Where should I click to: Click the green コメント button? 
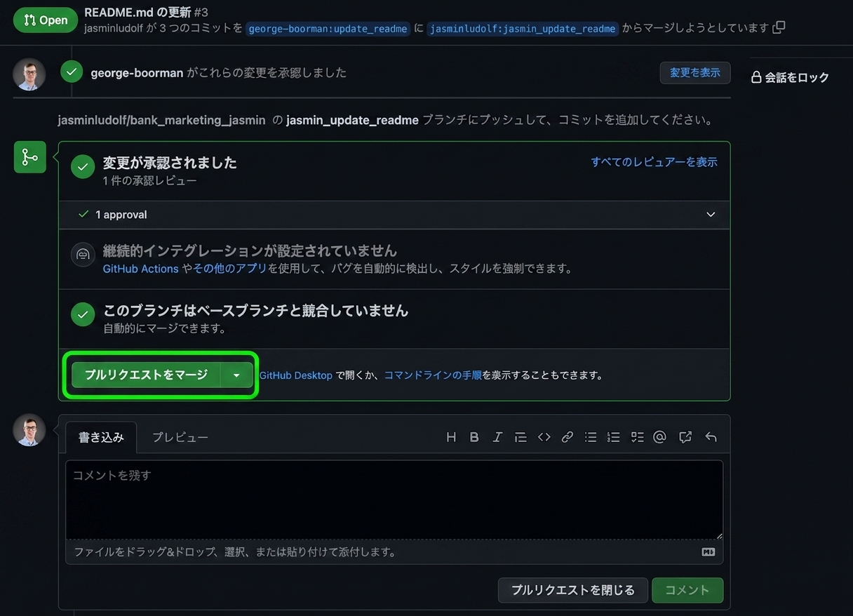click(x=687, y=590)
